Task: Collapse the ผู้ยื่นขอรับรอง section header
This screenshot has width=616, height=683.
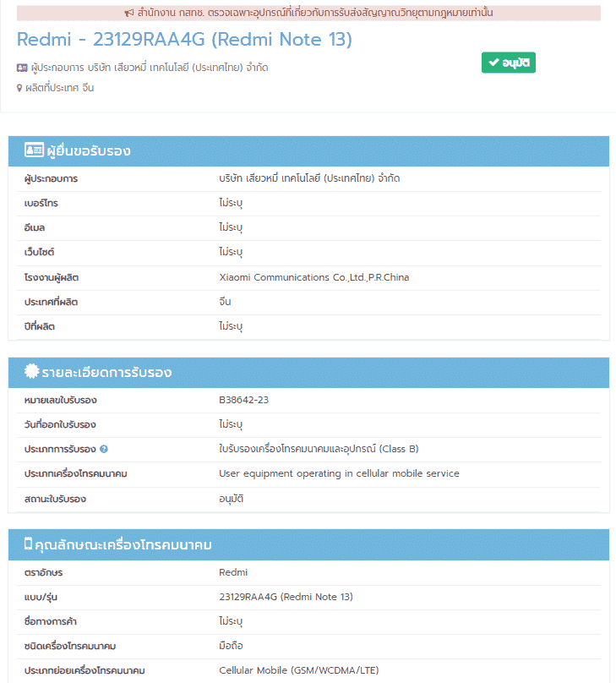Action: (308, 151)
